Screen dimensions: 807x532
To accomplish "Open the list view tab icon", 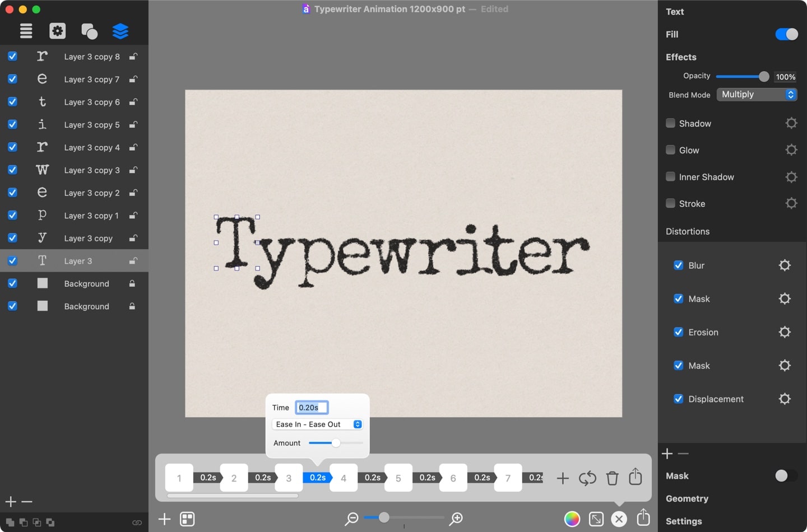I will [26, 31].
